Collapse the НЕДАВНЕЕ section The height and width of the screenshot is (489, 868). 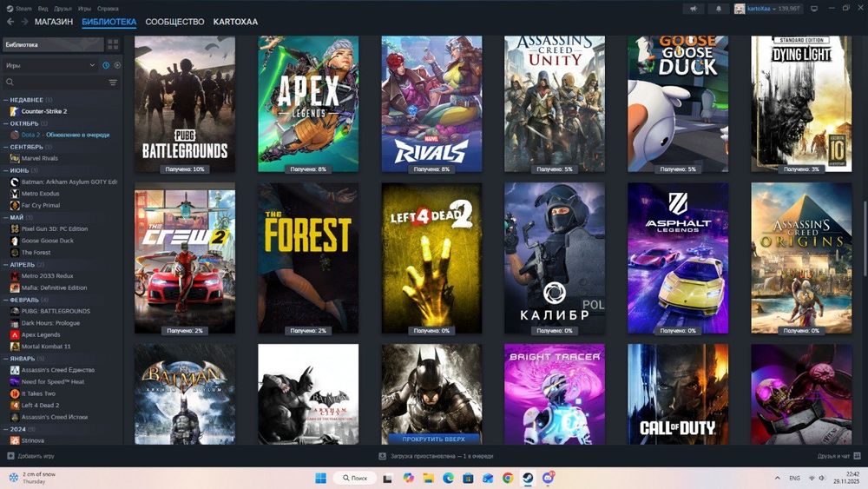point(6,100)
